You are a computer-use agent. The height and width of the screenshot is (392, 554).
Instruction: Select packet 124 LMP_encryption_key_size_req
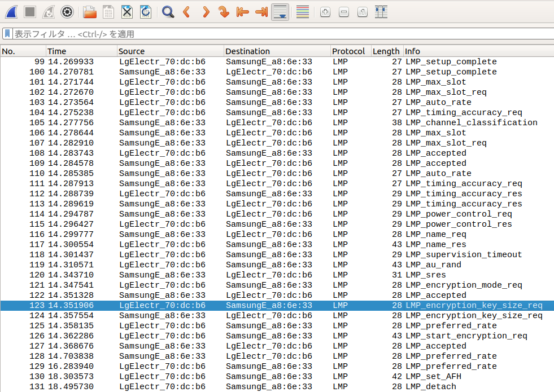pyautogui.click(x=277, y=316)
